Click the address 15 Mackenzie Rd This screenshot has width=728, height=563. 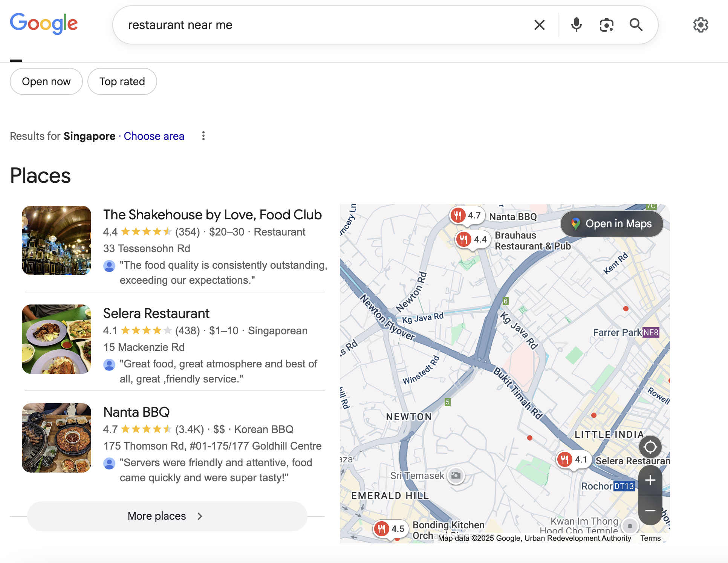tap(144, 347)
